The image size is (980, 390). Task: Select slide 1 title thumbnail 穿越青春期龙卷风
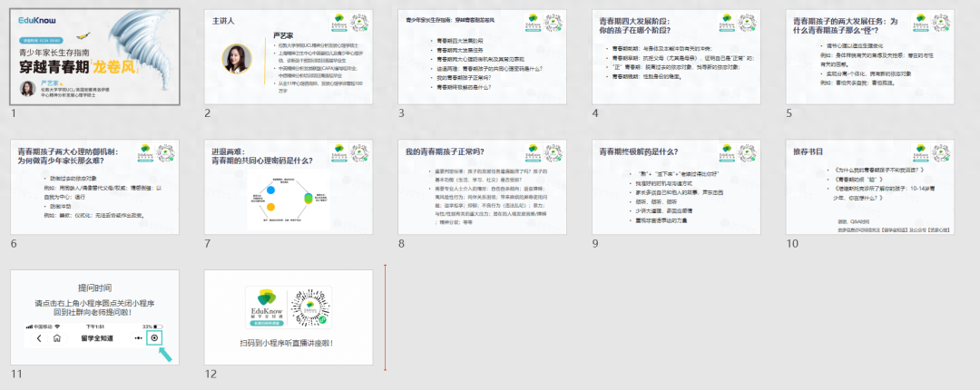[95, 57]
